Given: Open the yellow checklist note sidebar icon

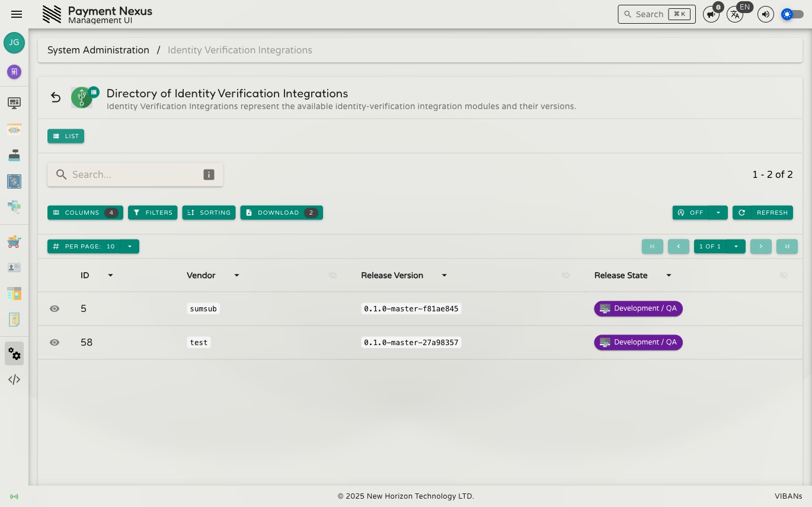Looking at the screenshot, I should (14, 320).
